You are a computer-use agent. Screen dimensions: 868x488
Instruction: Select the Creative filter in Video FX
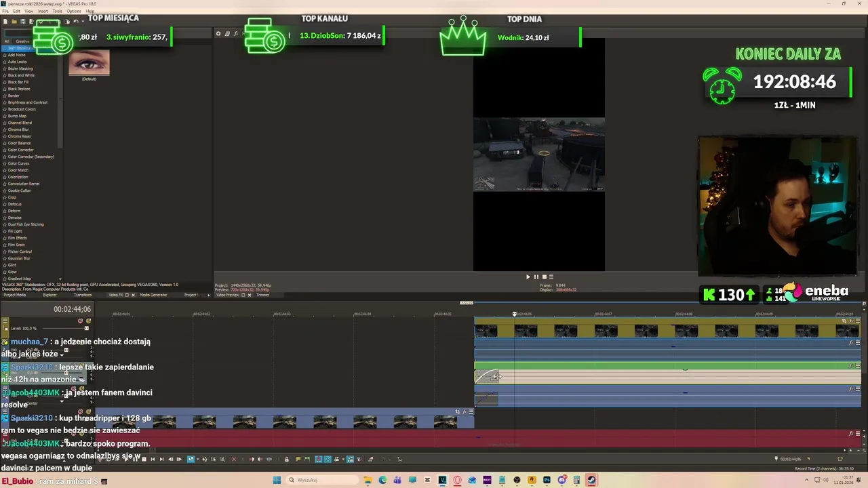click(x=22, y=41)
